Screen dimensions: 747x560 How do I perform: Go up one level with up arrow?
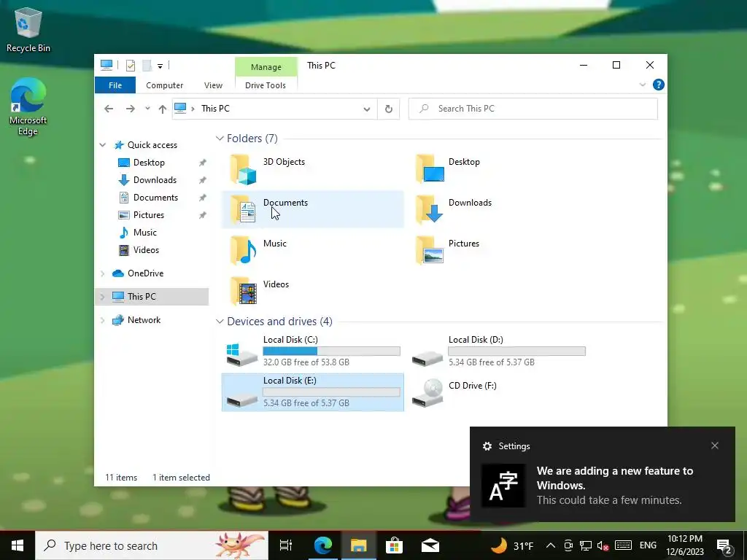coord(163,109)
